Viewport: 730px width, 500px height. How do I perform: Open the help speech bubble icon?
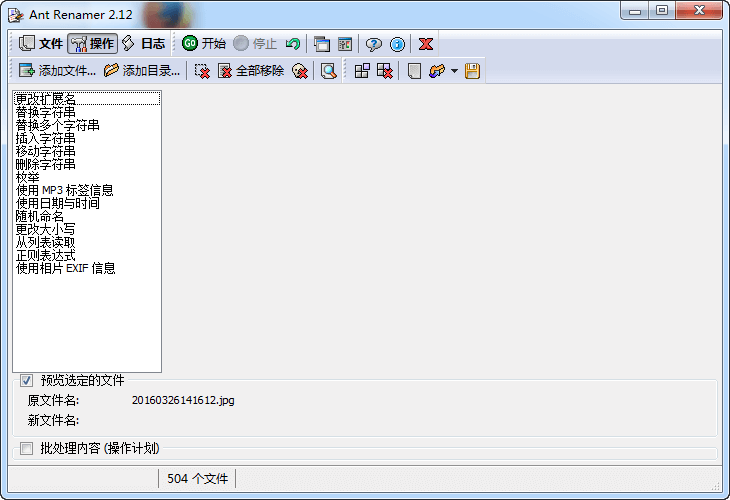pos(373,44)
